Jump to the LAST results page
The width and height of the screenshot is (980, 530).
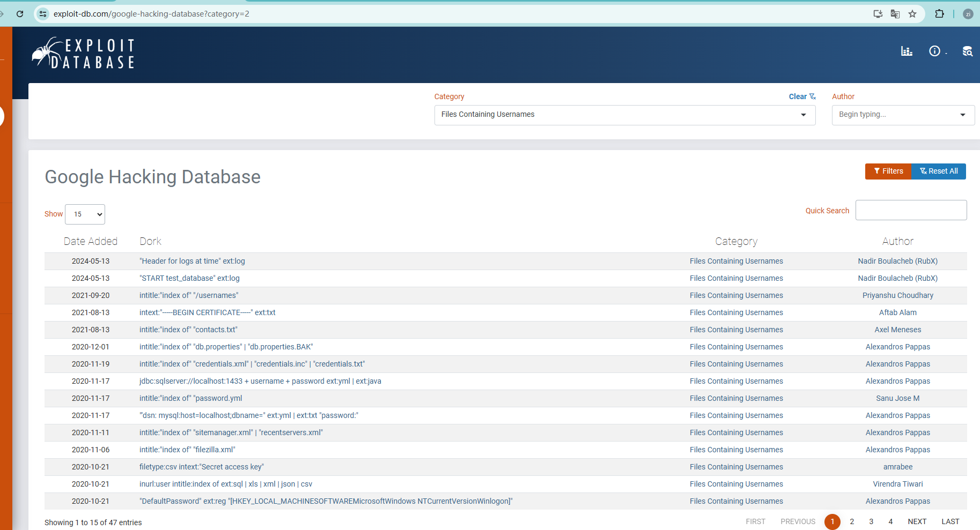tap(950, 521)
